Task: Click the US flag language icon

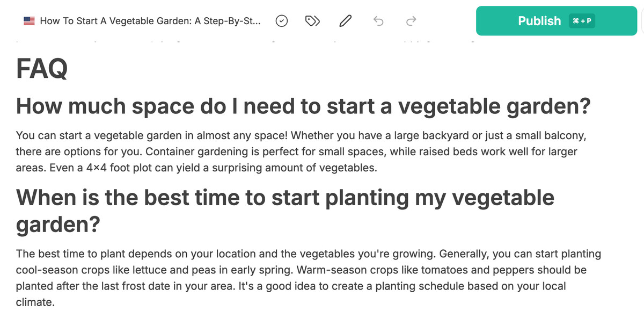Action: (x=29, y=21)
